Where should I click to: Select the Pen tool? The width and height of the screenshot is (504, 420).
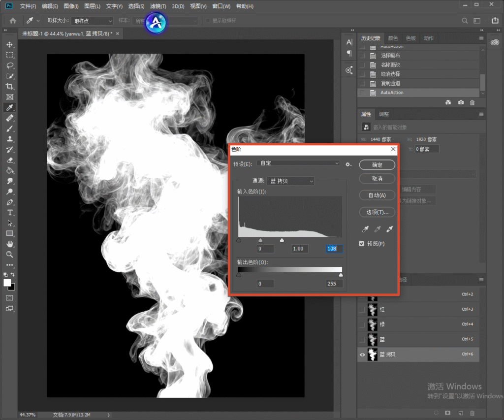click(10, 202)
